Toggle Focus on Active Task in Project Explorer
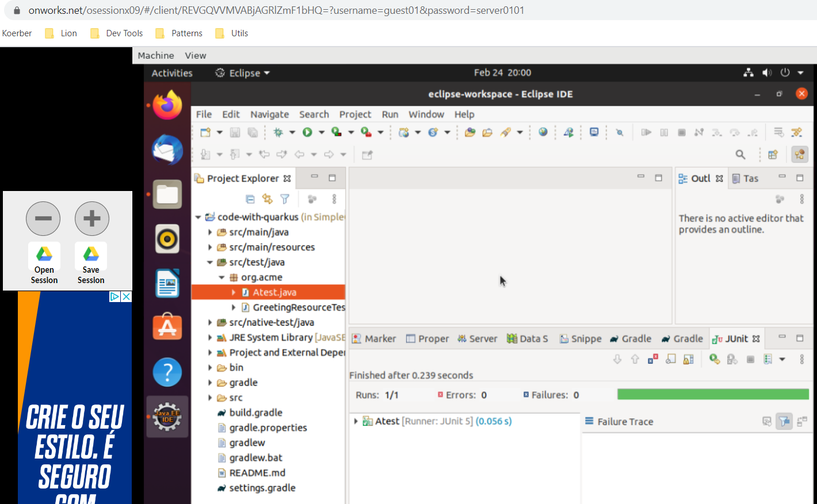 click(x=312, y=199)
